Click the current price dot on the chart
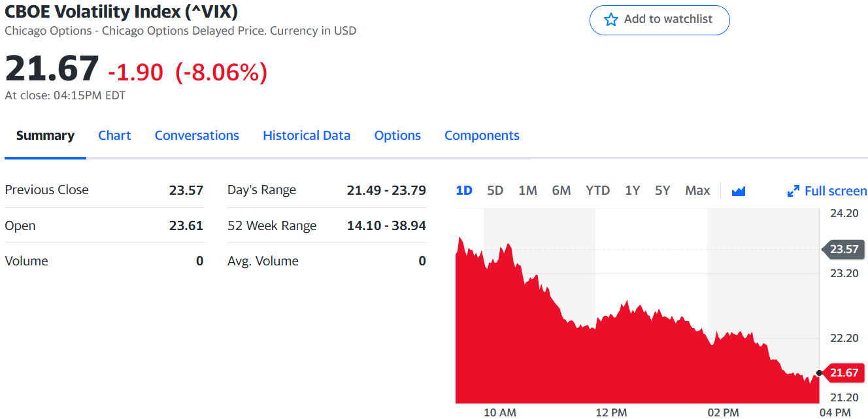868x419 pixels. 819,373
